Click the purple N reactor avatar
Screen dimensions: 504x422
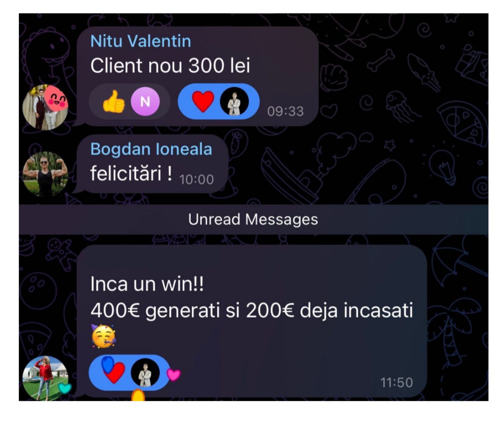145,101
